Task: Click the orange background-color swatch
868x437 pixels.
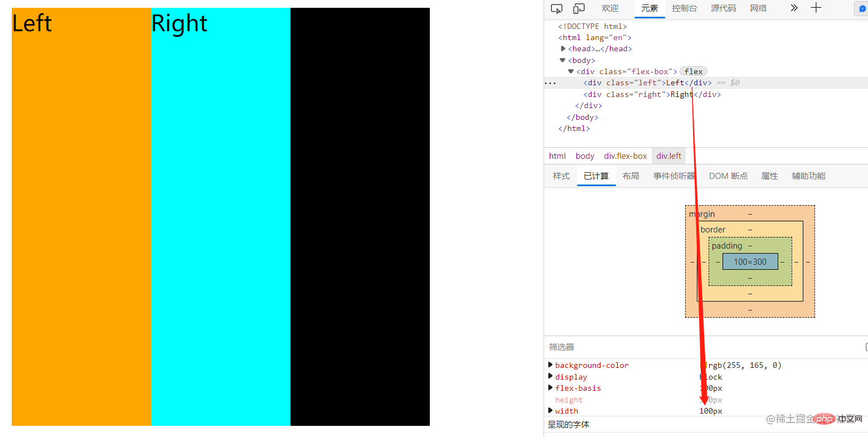Action: pyautogui.click(x=704, y=365)
